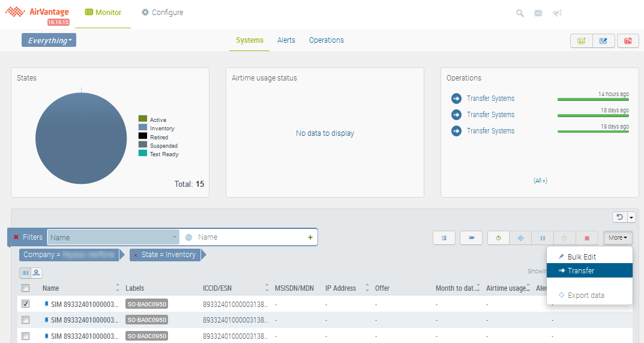Click the green add widget icon

point(581,41)
